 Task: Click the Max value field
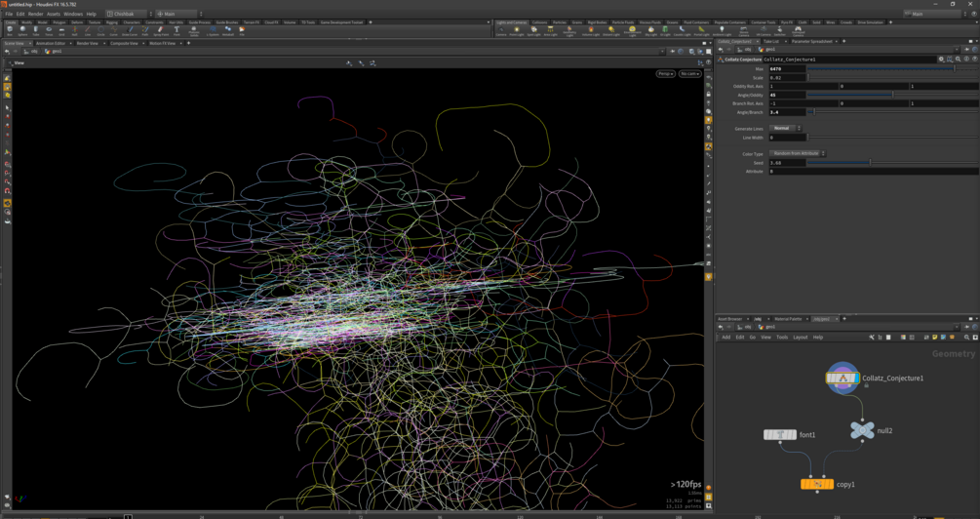(x=787, y=69)
